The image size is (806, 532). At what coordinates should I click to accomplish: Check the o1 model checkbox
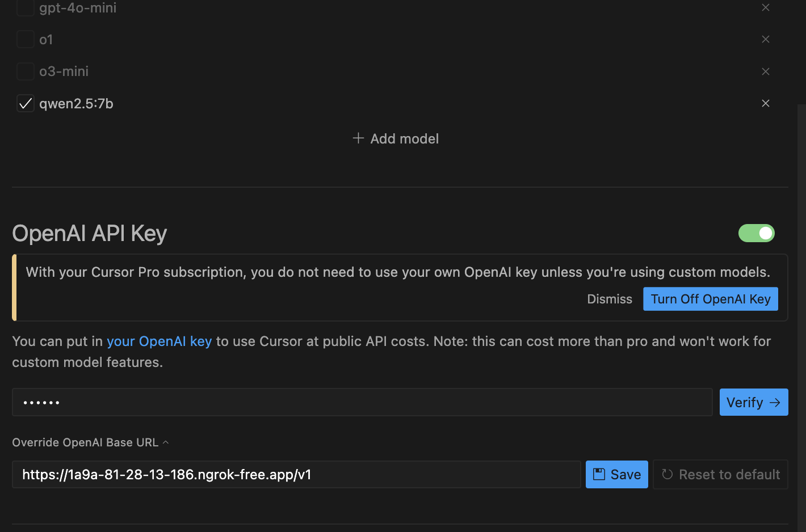pyautogui.click(x=26, y=39)
